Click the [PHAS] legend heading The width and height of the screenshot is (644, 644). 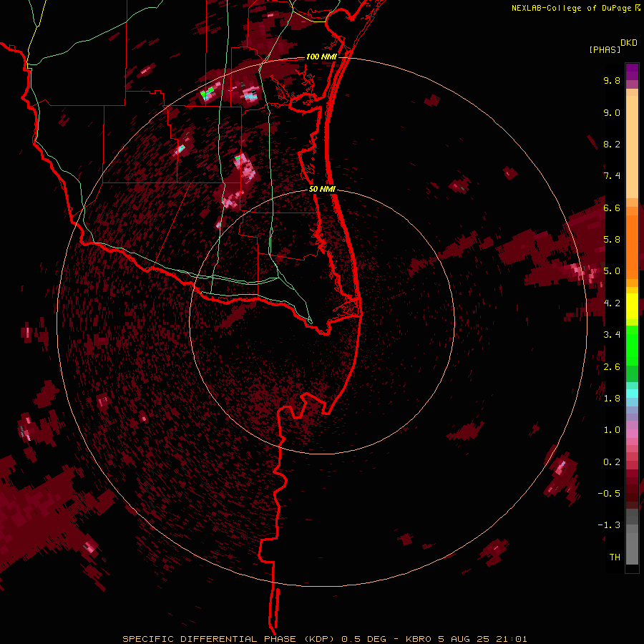(605, 50)
